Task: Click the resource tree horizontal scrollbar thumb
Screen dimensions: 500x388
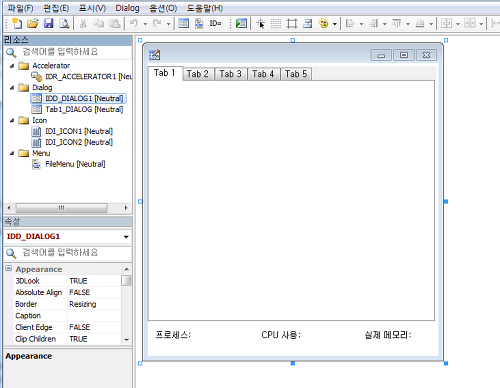Action: [62, 208]
